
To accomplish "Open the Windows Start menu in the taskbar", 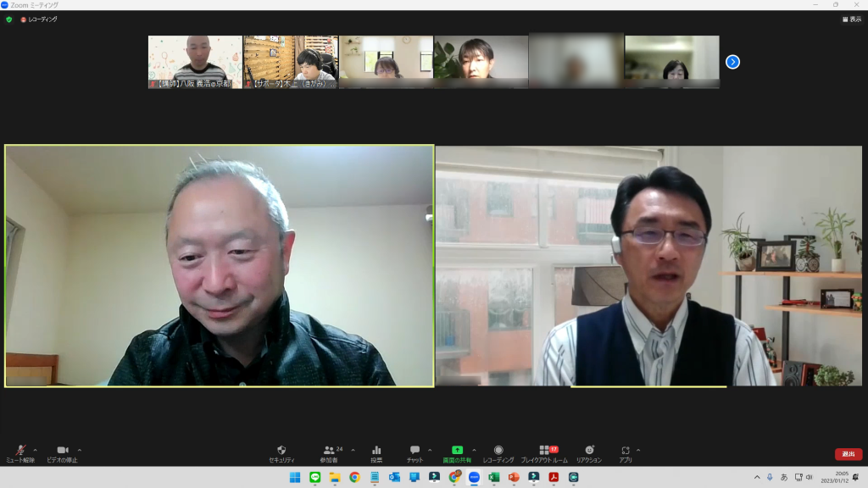I will point(294,477).
